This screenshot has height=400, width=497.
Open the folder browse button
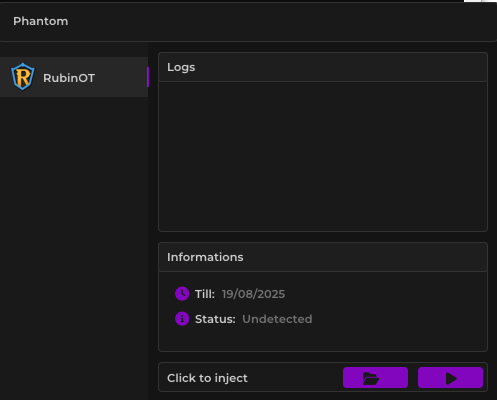click(x=375, y=378)
